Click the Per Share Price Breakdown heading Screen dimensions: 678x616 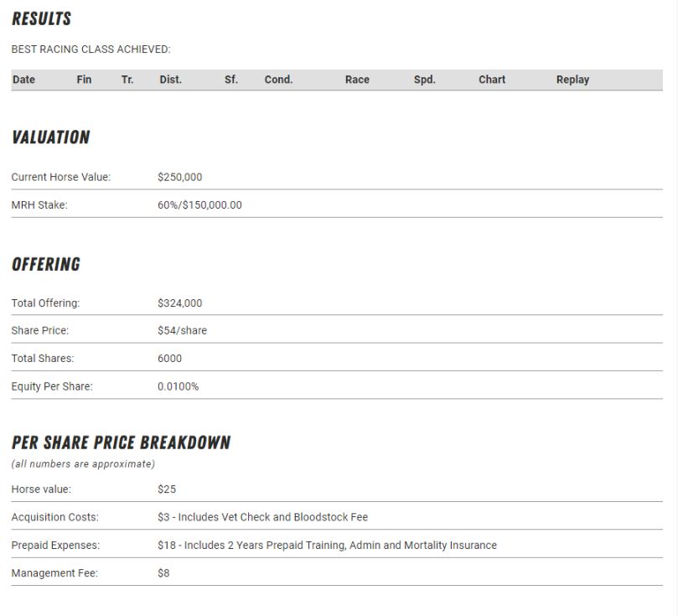tap(121, 443)
